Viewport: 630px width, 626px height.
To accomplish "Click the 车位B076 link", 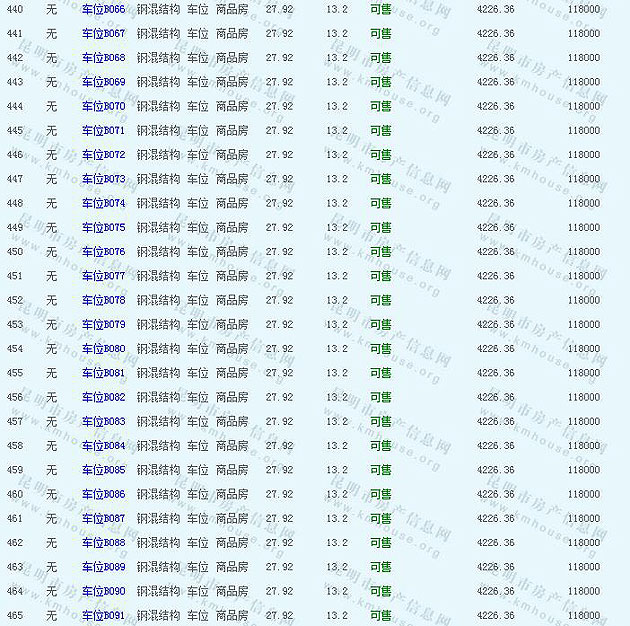I will (104, 252).
